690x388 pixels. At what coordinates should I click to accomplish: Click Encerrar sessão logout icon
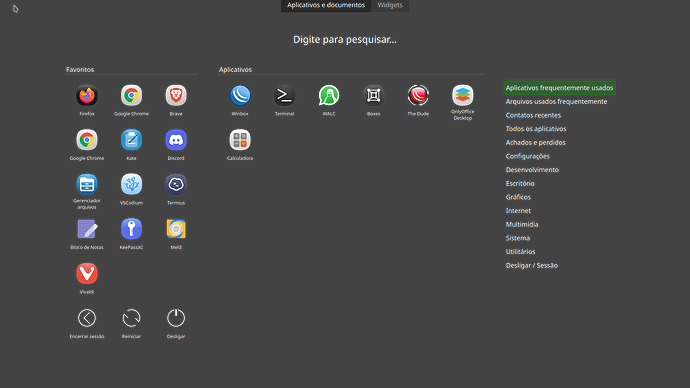87,318
